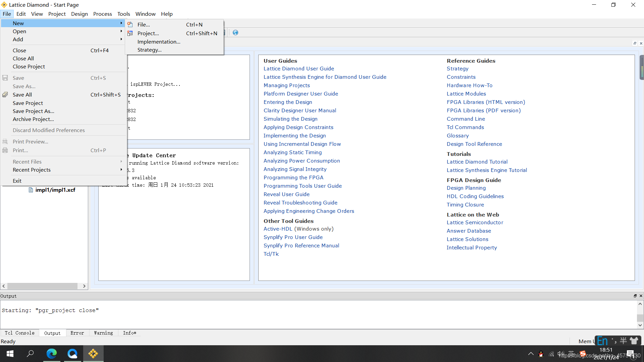This screenshot has height=362, width=644.
Task: Click the Print icon on sidebar
Action: point(5,150)
